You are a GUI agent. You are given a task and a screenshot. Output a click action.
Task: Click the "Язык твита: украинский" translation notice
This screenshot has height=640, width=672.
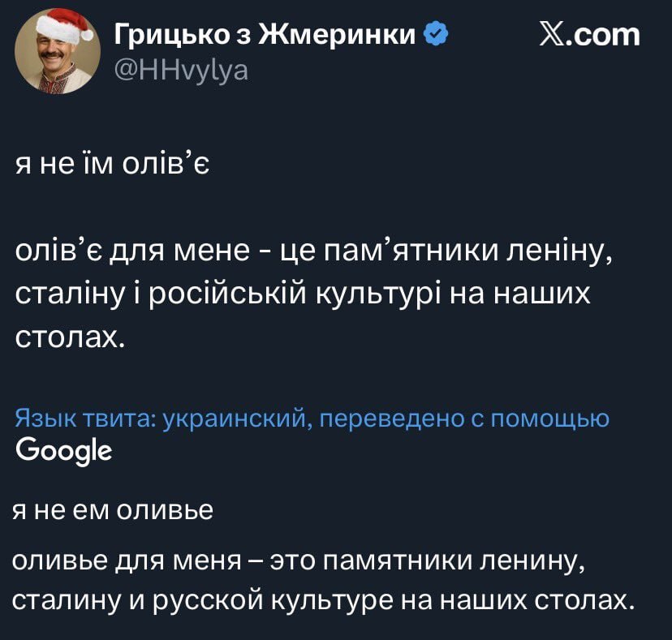[160, 418]
